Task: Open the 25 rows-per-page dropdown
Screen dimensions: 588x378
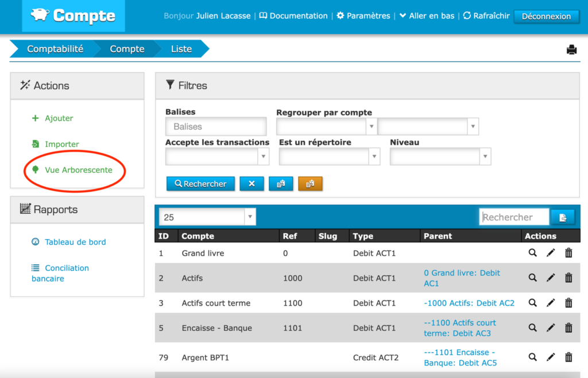Action: click(207, 217)
